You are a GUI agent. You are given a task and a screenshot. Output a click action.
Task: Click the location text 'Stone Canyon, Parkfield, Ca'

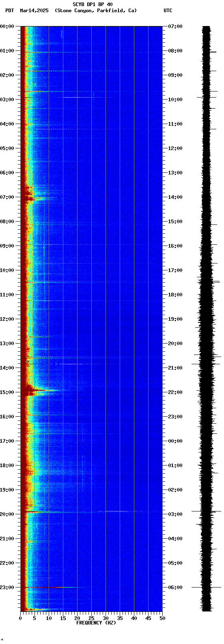(x=96, y=11)
